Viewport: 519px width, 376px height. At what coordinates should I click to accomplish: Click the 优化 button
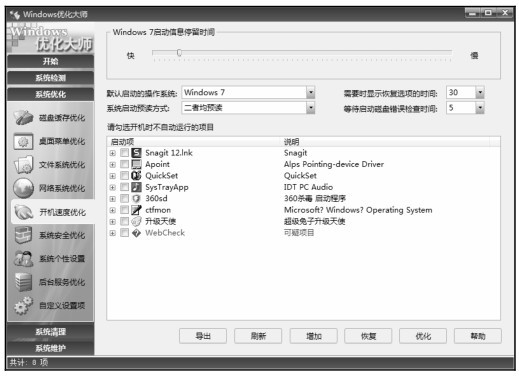[423, 336]
